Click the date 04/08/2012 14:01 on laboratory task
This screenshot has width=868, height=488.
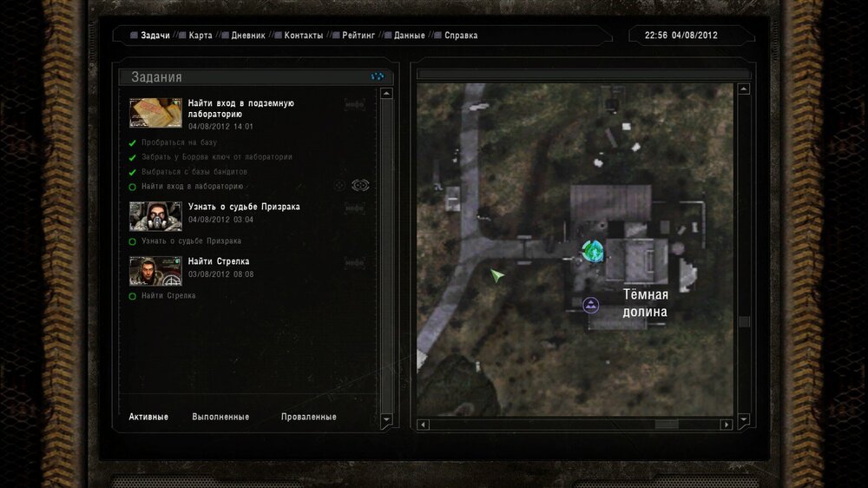220,126
